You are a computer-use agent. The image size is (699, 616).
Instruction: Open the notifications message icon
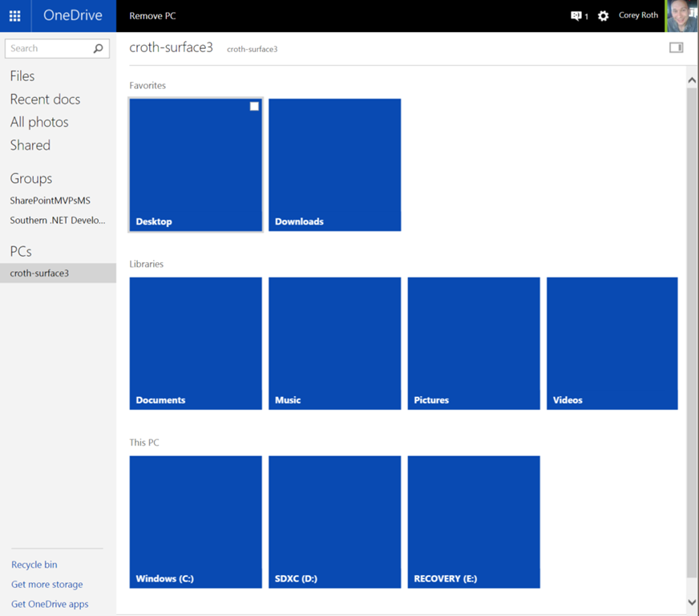[576, 16]
